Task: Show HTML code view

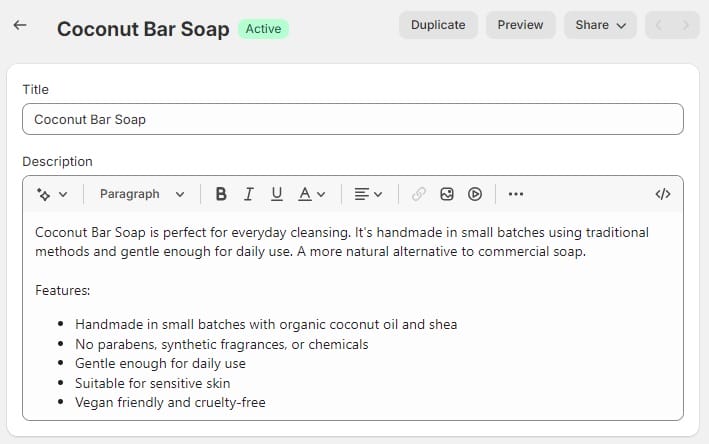Action: pyautogui.click(x=663, y=194)
